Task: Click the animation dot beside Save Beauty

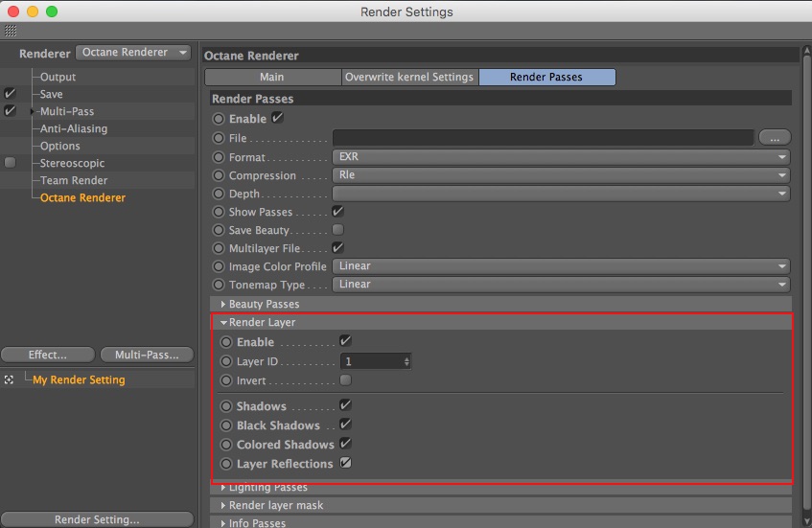Action: (x=219, y=230)
